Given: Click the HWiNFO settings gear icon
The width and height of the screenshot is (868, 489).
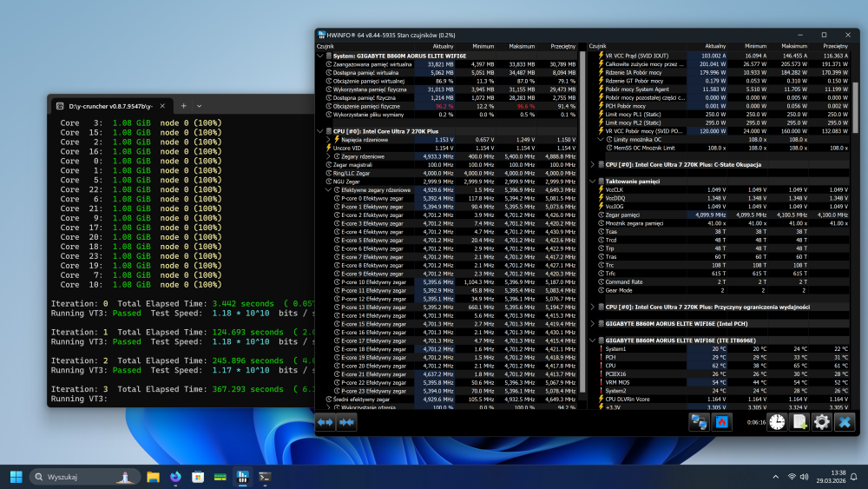Looking at the screenshot, I should point(822,422).
